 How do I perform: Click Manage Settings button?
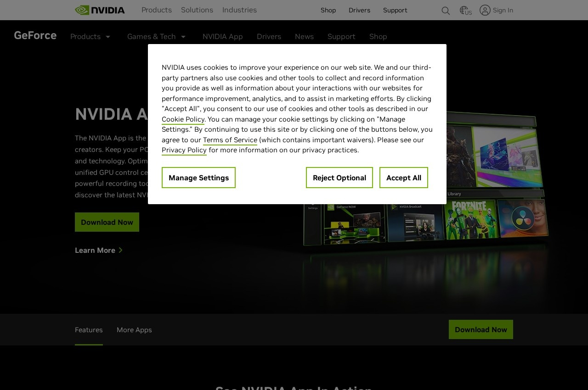point(198,178)
